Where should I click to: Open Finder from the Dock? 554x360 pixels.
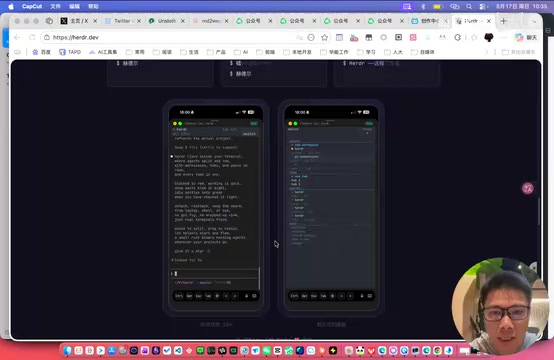(67, 350)
